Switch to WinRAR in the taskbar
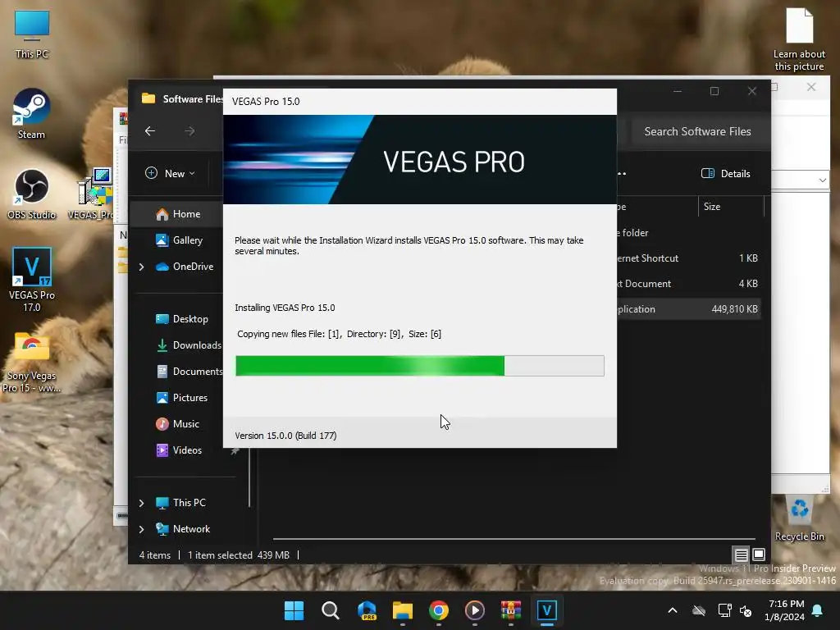Image resolution: width=840 pixels, height=630 pixels. [x=510, y=610]
